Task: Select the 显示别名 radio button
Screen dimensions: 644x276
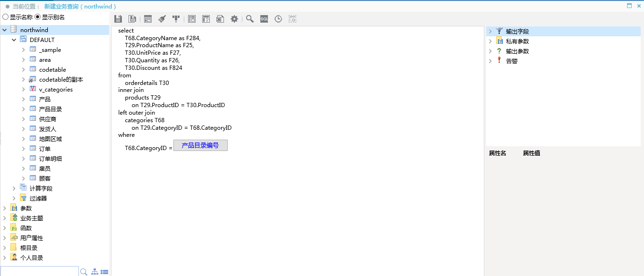Action: tap(38, 17)
